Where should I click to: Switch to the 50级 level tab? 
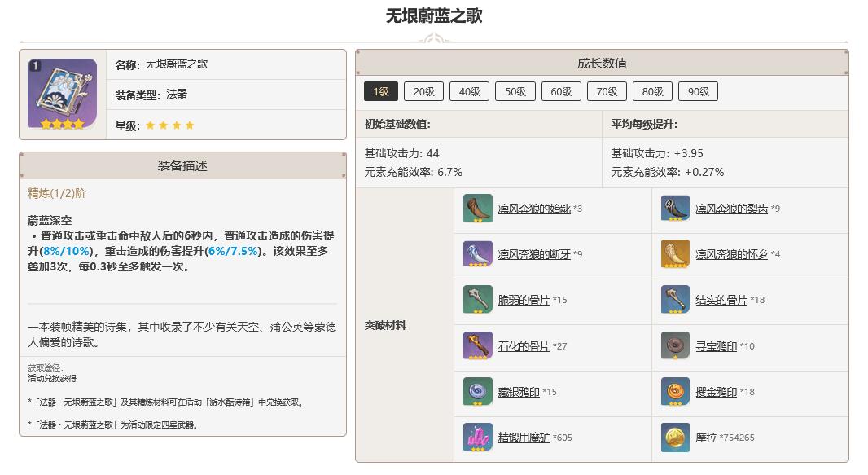coord(515,91)
